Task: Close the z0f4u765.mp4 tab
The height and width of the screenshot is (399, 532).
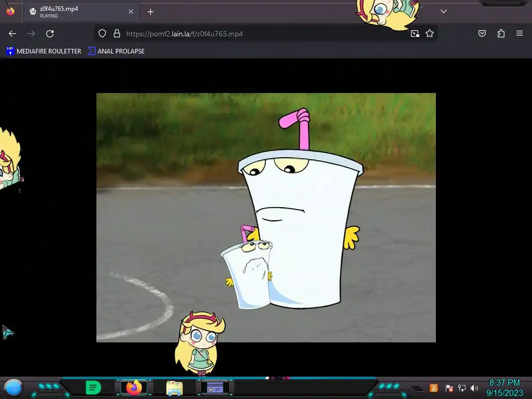Action: coord(131,11)
